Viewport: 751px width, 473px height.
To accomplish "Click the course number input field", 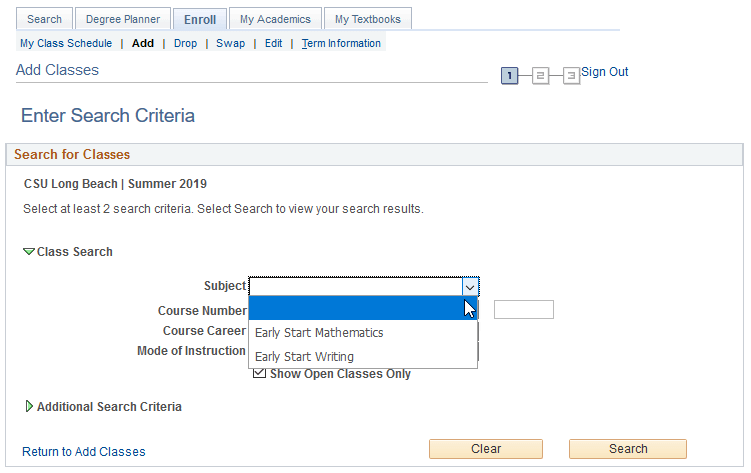I will pos(523,309).
